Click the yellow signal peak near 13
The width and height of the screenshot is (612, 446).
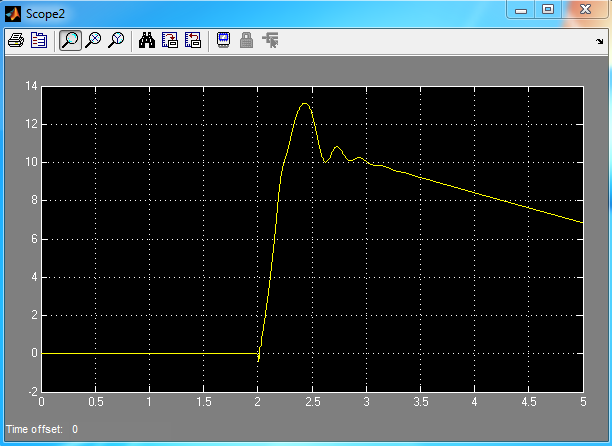tap(304, 104)
